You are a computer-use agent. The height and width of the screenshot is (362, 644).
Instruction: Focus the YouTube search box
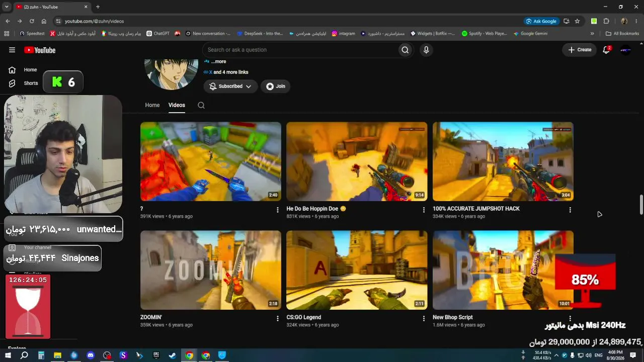(299, 50)
